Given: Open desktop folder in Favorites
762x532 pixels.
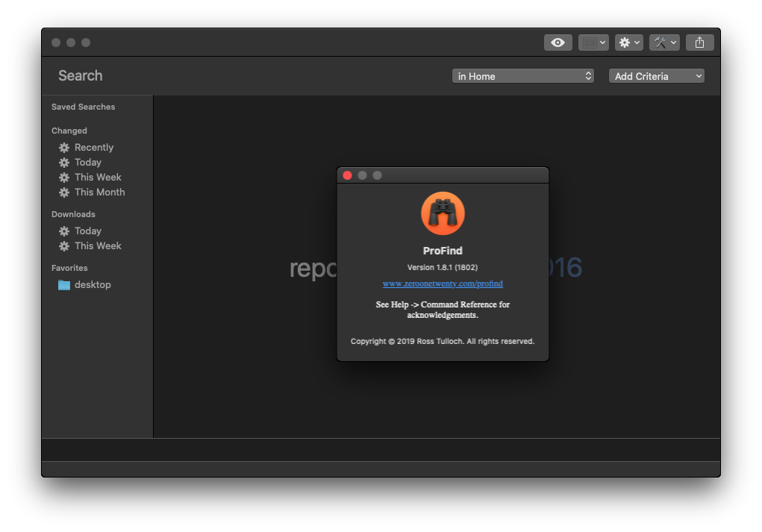Looking at the screenshot, I should [93, 285].
